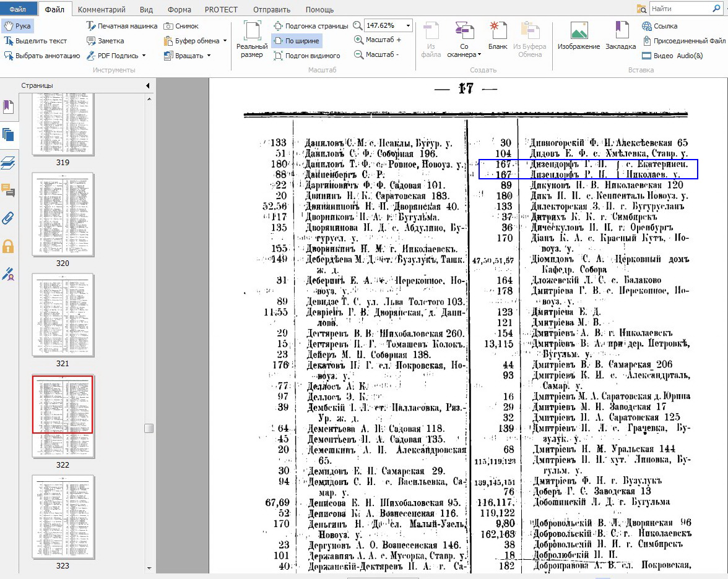Select page 321 thumbnail
This screenshot has width=728, height=579.
[63, 315]
